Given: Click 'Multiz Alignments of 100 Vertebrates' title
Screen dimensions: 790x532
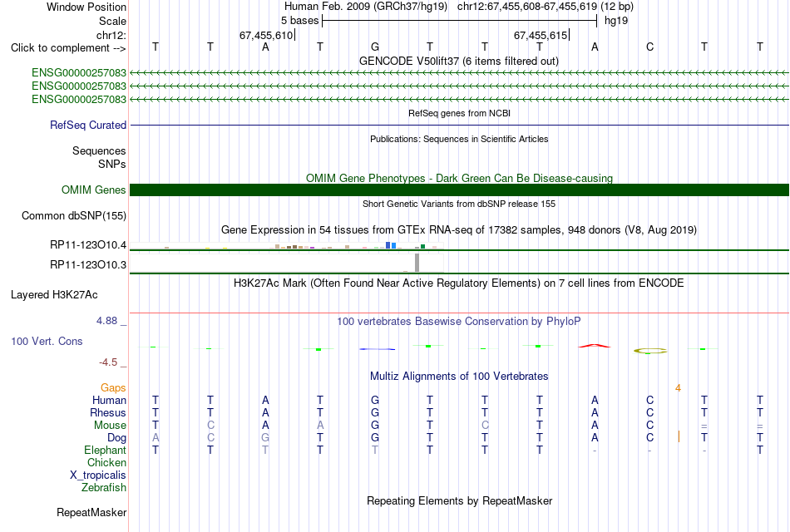Looking at the screenshot, I should point(459,377).
